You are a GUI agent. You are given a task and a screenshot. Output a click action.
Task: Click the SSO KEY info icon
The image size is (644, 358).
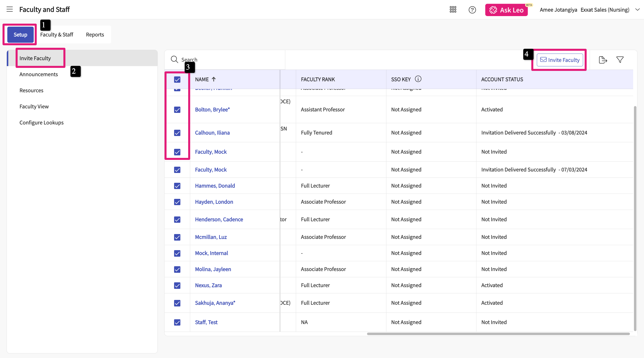click(418, 79)
